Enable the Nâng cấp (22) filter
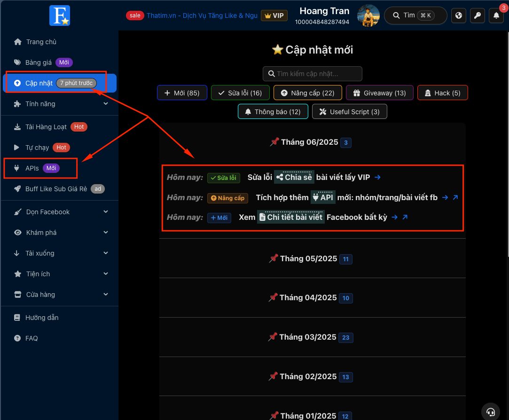 point(308,93)
